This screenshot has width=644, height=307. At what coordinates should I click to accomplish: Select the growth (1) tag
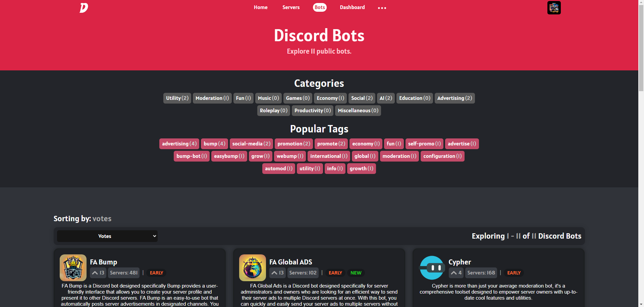tap(361, 169)
